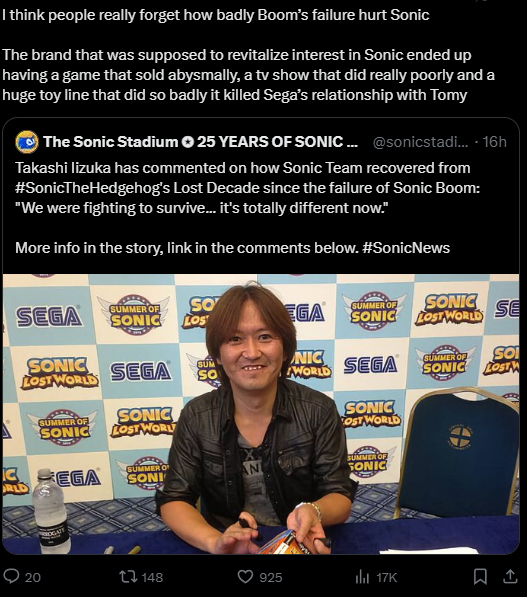Bookmark this post
This screenshot has width=527, height=597.
tap(480, 576)
